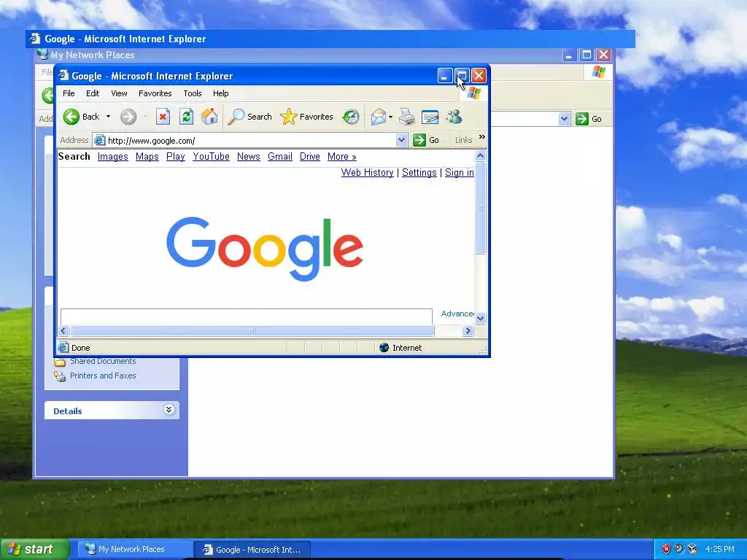Screen dimensions: 747x560
Task: Click the address bar URL text
Action: click(152, 141)
